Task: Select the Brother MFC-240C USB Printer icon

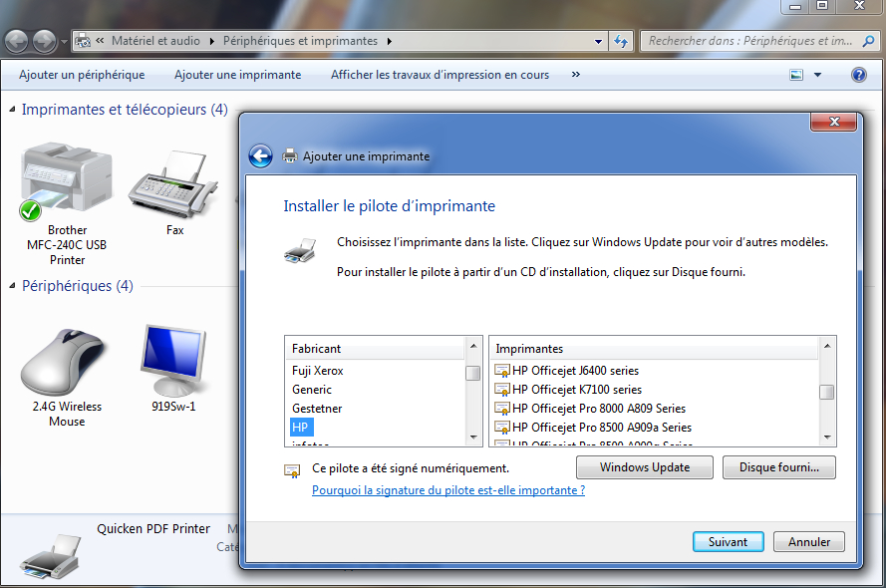Action: coord(66,181)
